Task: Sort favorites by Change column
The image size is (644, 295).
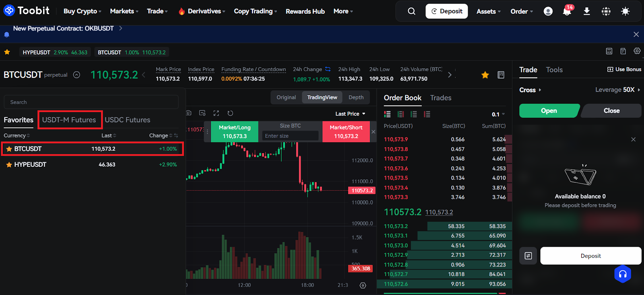Action: coord(161,135)
